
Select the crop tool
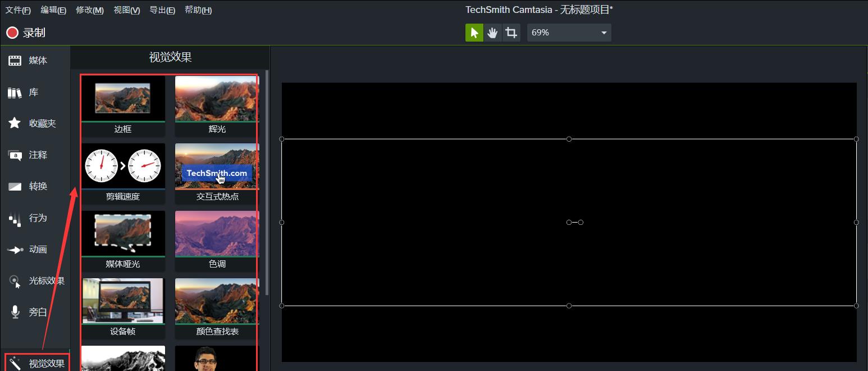click(x=511, y=33)
